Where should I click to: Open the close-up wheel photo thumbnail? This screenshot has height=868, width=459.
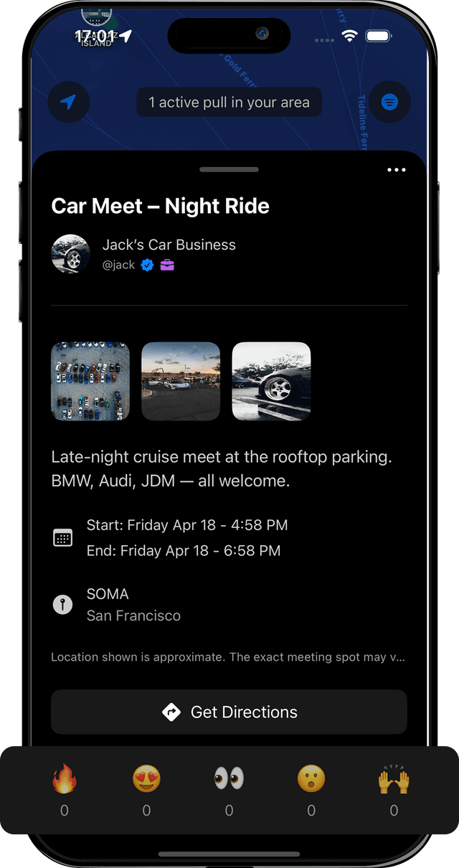coord(271,381)
